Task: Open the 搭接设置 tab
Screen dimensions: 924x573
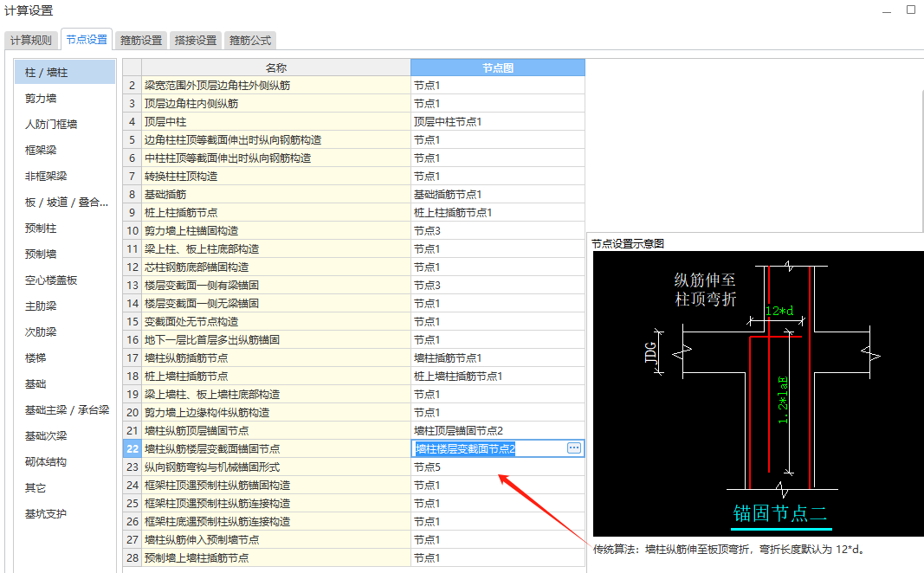Action: coord(196,40)
